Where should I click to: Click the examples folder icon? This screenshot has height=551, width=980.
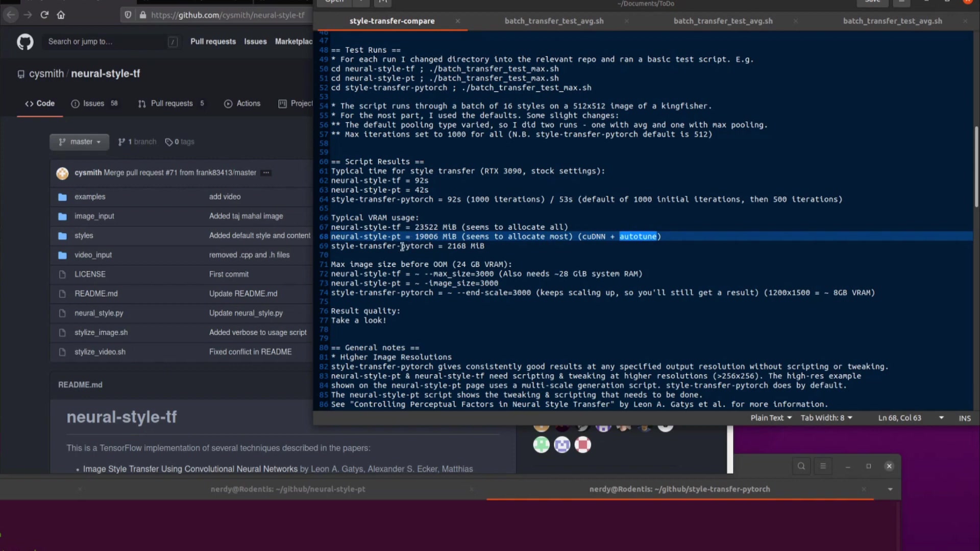(x=62, y=197)
